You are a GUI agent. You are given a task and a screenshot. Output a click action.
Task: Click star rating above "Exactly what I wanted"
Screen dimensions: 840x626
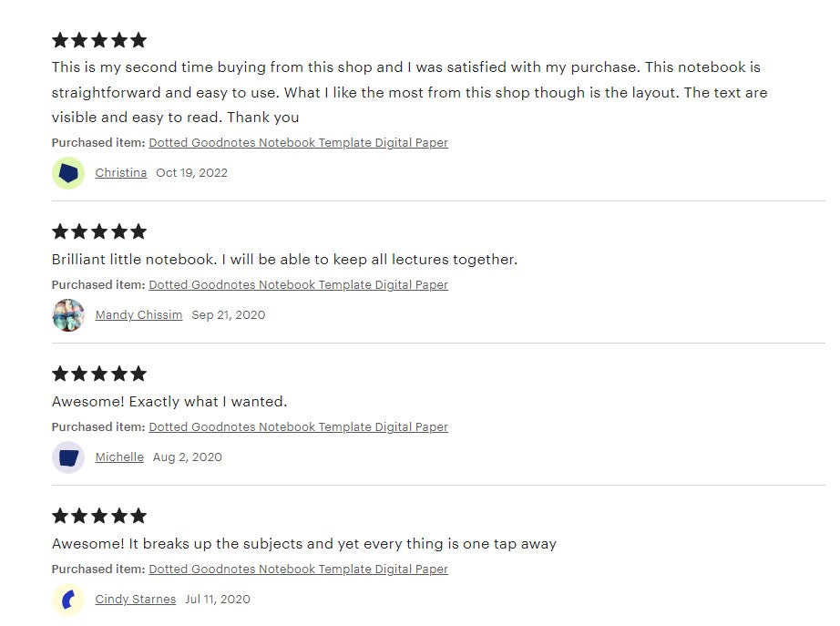99,374
